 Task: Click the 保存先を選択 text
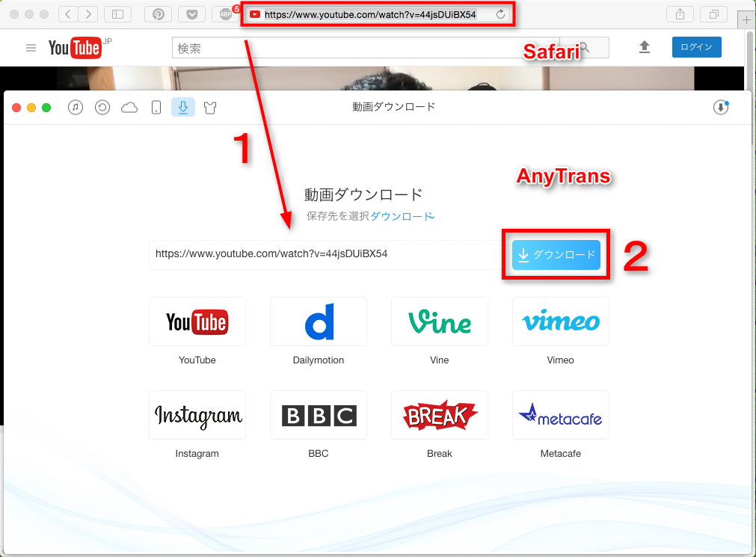pyautogui.click(x=338, y=216)
